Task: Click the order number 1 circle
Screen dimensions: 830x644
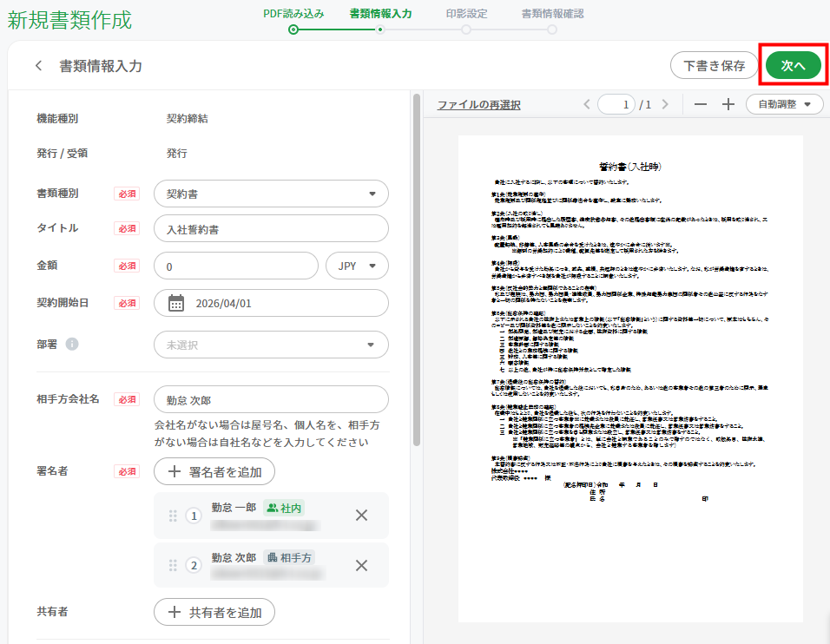Action: (x=194, y=516)
